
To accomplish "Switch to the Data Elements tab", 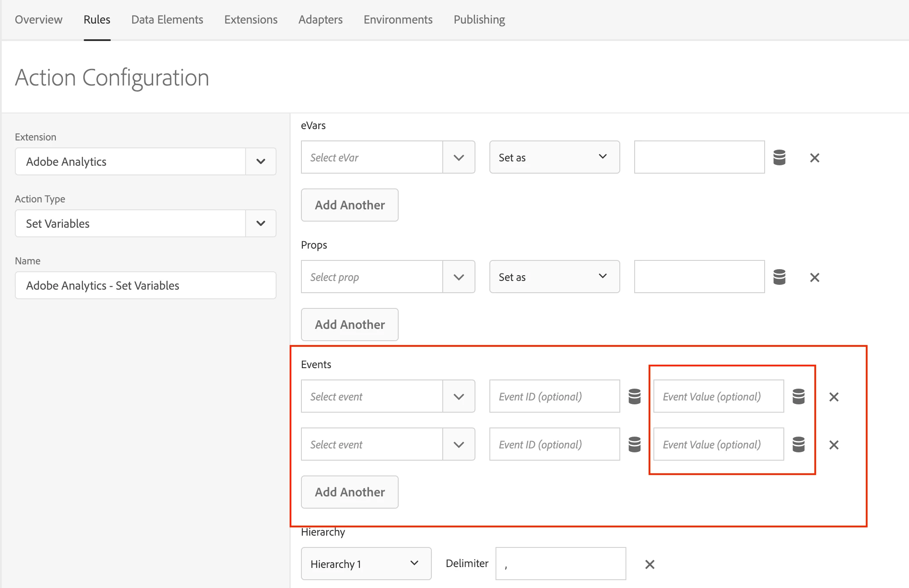I will (167, 20).
